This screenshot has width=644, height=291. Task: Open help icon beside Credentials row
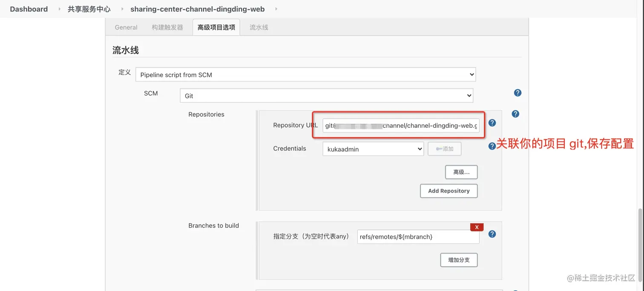tap(492, 146)
